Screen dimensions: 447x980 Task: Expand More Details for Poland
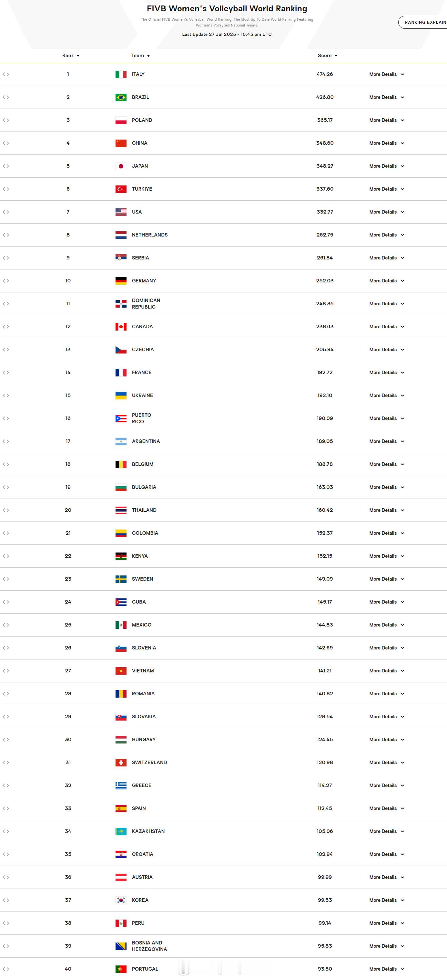(387, 120)
